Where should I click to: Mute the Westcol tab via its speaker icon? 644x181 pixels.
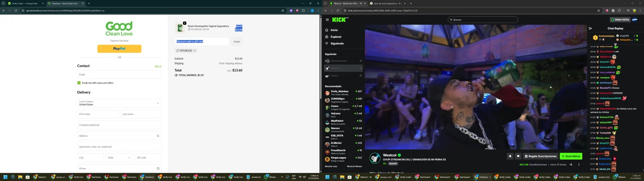pyautogui.click(x=361, y=3)
